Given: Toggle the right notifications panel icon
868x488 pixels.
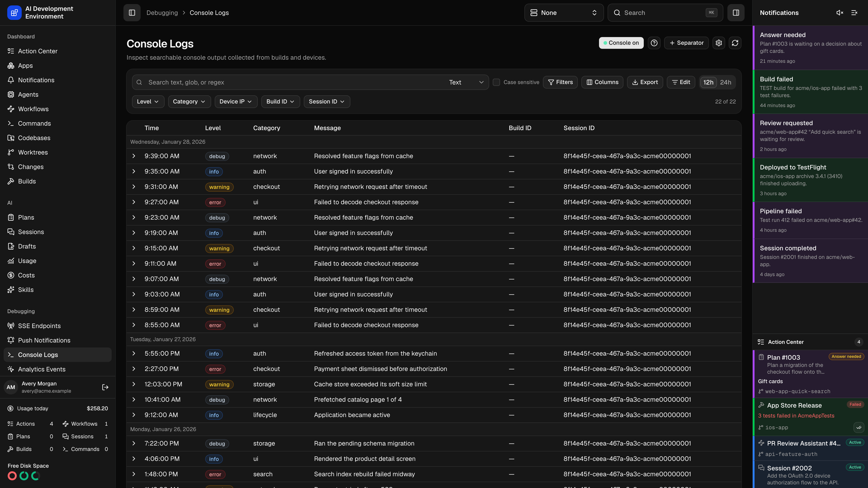Looking at the screenshot, I should (736, 13).
